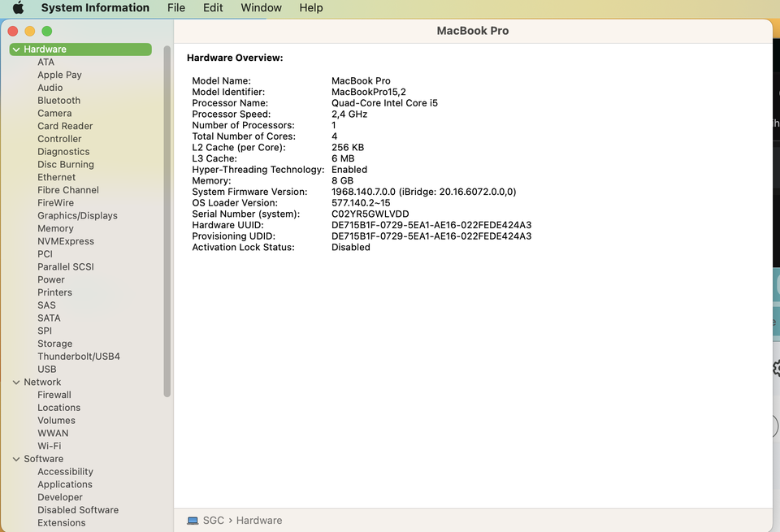Select Applications under Software
Screen dimensions: 780x532
pos(65,485)
